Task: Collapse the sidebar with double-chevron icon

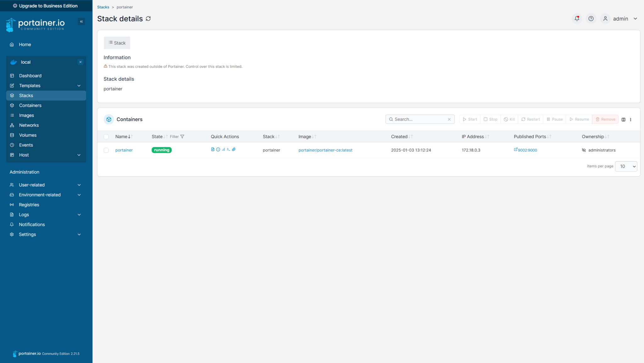Action: pos(81,21)
